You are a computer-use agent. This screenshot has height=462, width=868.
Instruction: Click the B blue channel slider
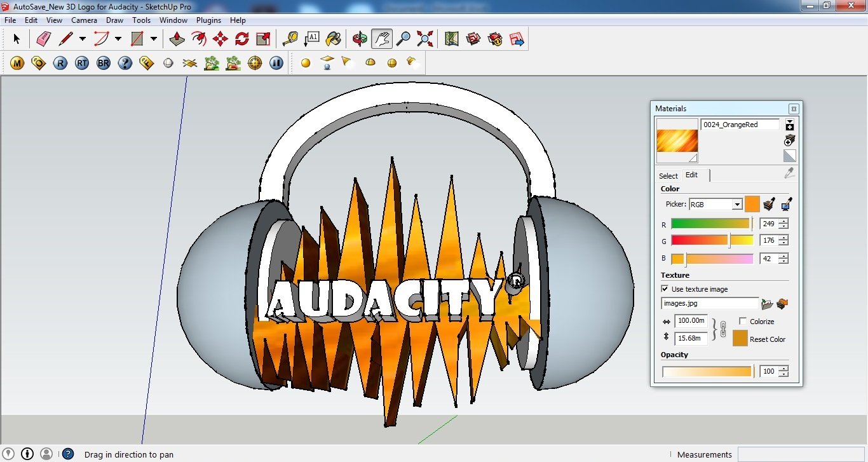tap(712, 259)
